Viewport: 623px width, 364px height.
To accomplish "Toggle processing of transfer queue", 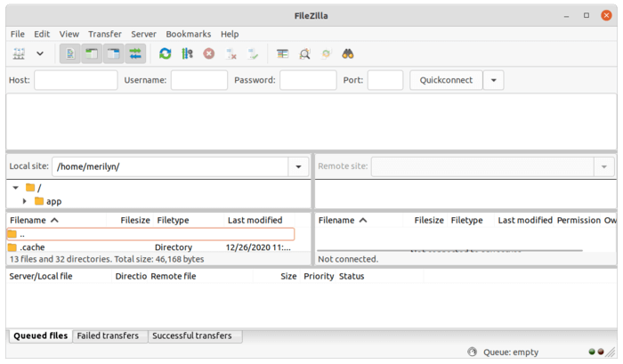I will click(187, 53).
